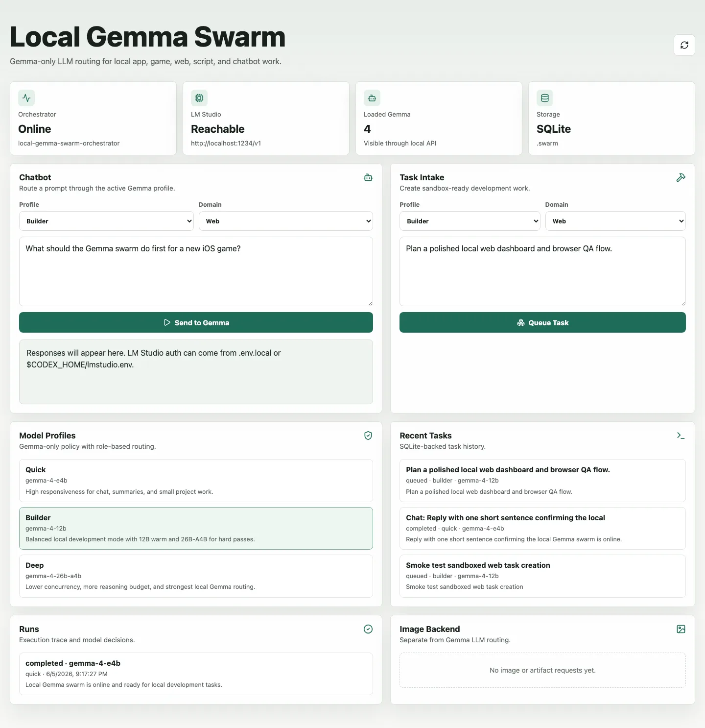Click the 'http://localhost:1234/v1' LM Studio address
Screen dimensions: 705x728
click(x=226, y=144)
